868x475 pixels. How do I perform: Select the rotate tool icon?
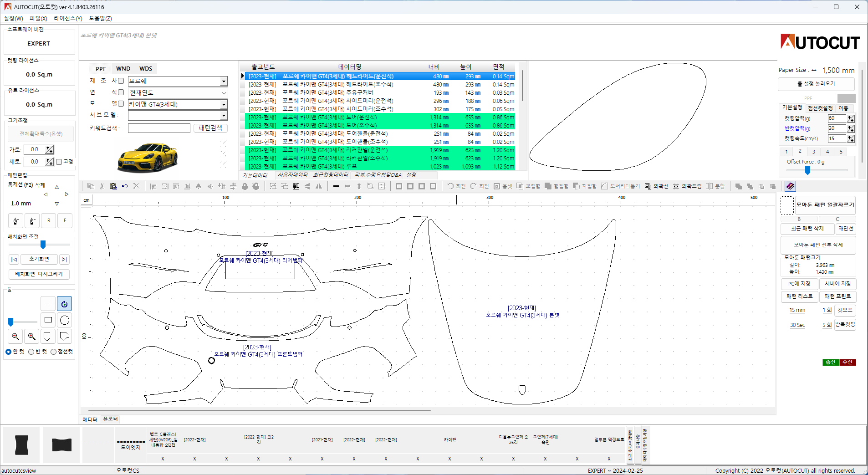tap(64, 304)
